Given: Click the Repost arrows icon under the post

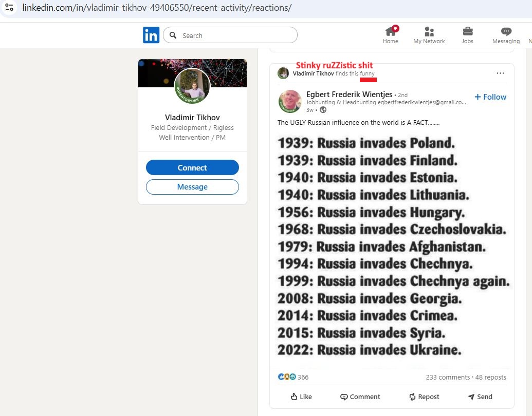Looking at the screenshot, I should (x=412, y=396).
